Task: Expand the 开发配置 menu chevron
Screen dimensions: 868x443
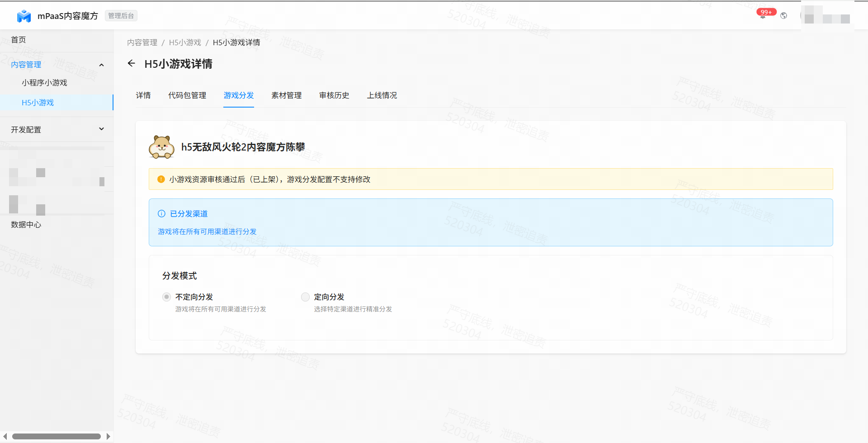Action: coord(102,129)
